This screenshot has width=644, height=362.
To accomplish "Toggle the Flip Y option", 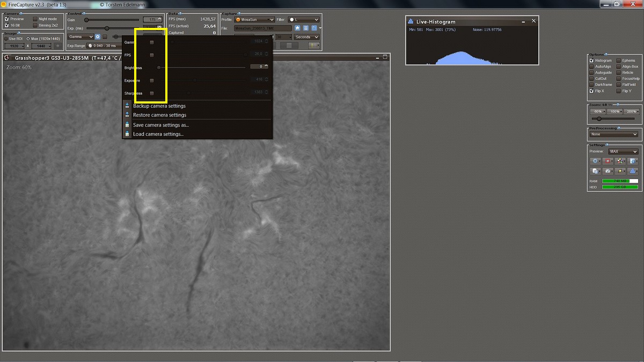I will coord(619,91).
